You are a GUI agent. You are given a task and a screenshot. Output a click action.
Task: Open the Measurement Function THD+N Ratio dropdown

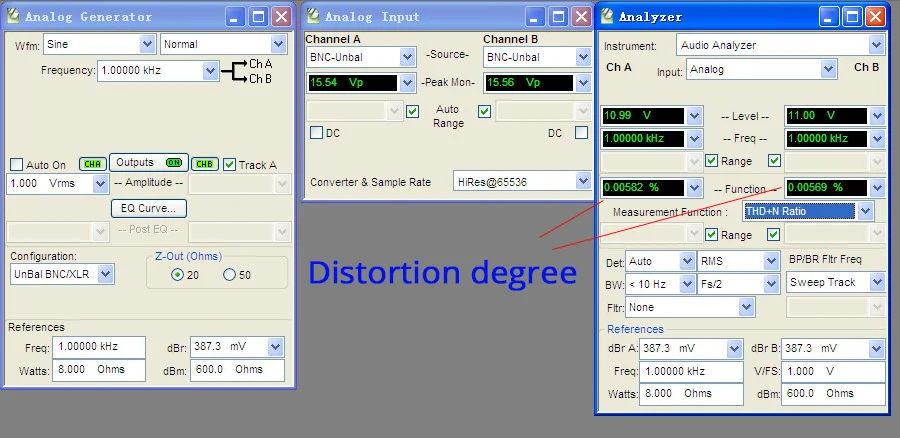click(x=866, y=211)
